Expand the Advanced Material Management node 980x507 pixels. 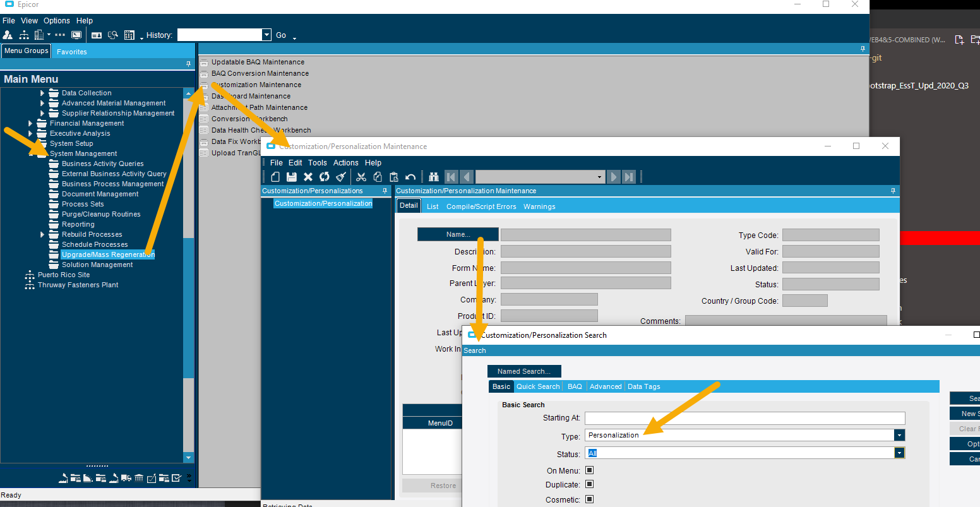(x=42, y=104)
